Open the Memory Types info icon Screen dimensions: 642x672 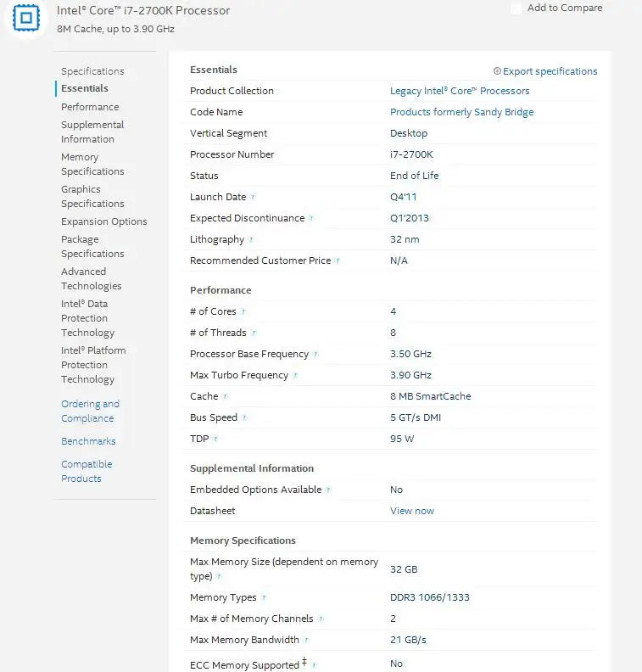pos(264,597)
